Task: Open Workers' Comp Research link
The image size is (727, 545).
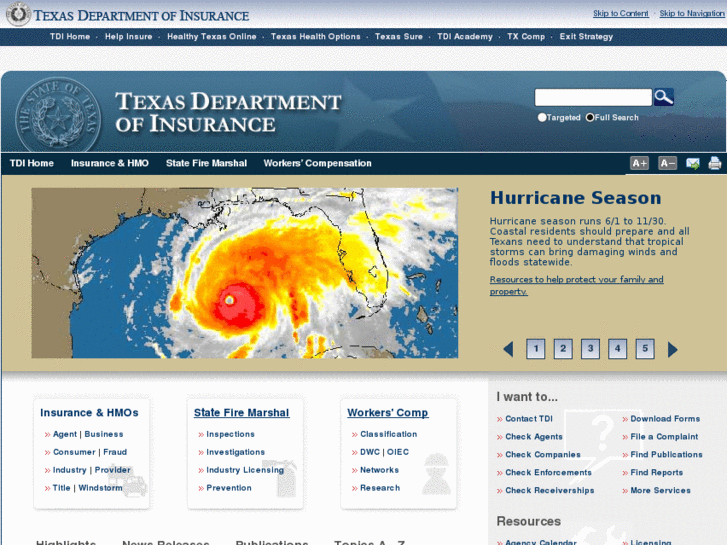Action: 380,487
